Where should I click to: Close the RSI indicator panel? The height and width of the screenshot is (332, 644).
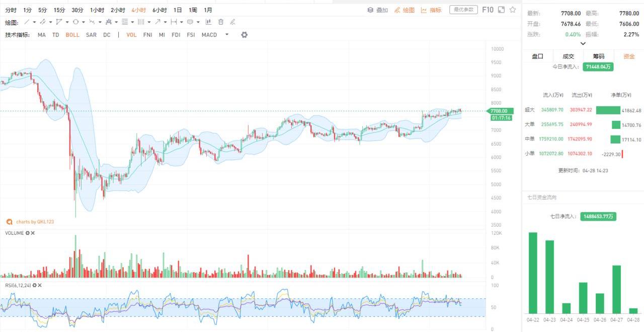pyautogui.click(x=39, y=286)
